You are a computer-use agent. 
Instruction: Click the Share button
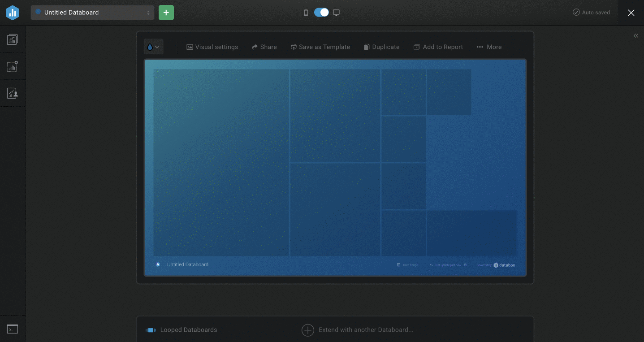(264, 47)
